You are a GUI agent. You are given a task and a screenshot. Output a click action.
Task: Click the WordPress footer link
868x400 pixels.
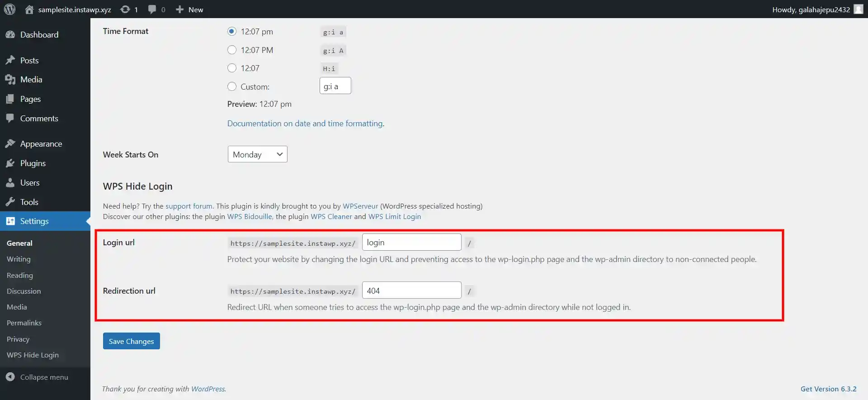[x=208, y=389]
